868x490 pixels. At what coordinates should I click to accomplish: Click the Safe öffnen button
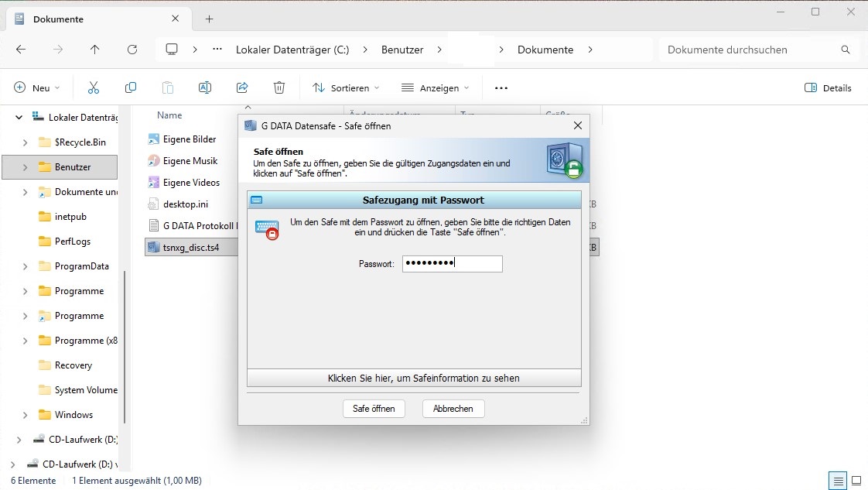(x=374, y=409)
